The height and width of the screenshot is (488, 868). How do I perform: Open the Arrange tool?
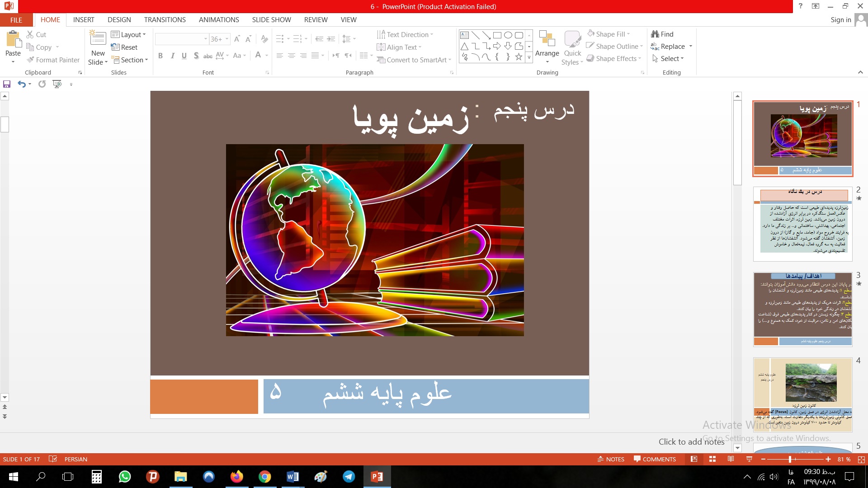547,45
